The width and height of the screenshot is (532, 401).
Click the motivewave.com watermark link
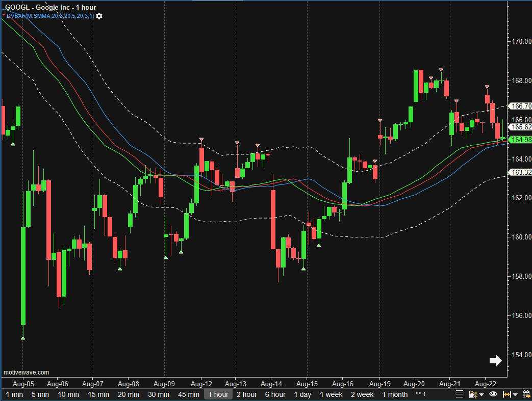(x=27, y=372)
